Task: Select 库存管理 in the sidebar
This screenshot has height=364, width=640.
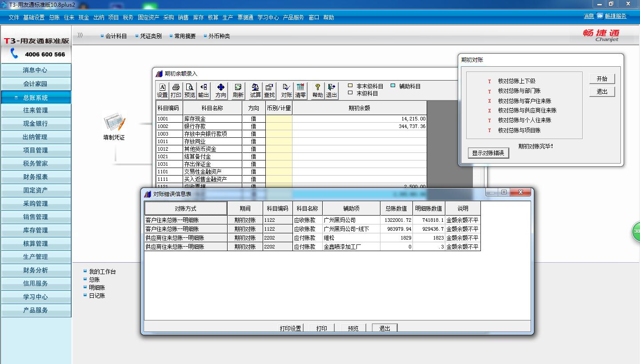Action: coord(36,230)
